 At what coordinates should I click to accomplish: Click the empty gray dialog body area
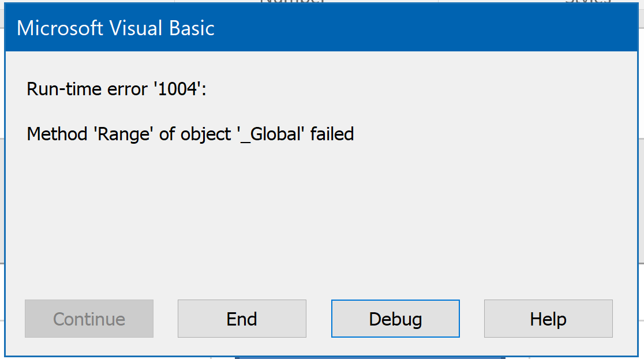pyautogui.click(x=323, y=219)
